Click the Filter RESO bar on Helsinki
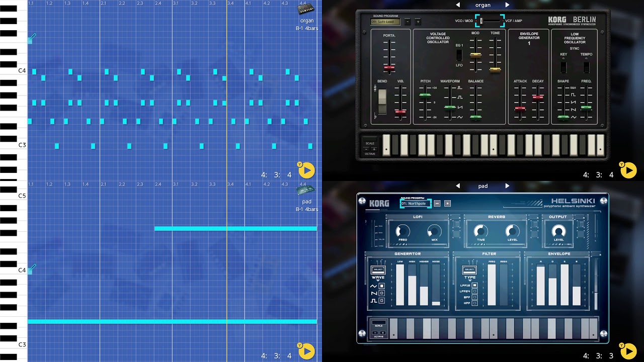The height and width of the screenshot is (362, 644). coord(504,285)
